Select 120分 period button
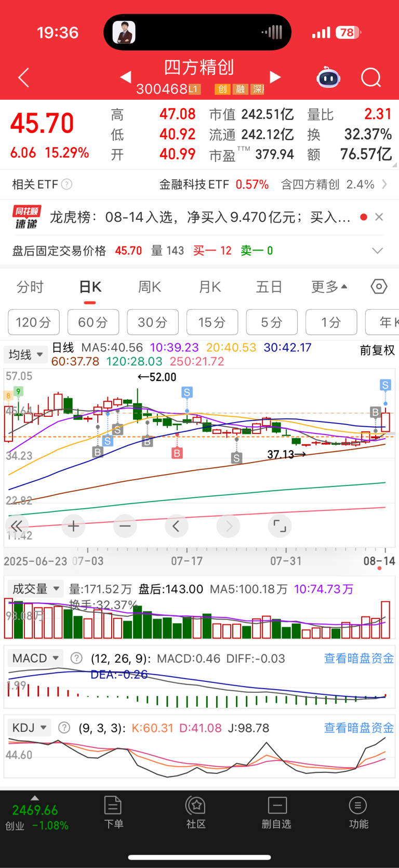This screenshot has width=399, height=868. (x=34, y=322)
